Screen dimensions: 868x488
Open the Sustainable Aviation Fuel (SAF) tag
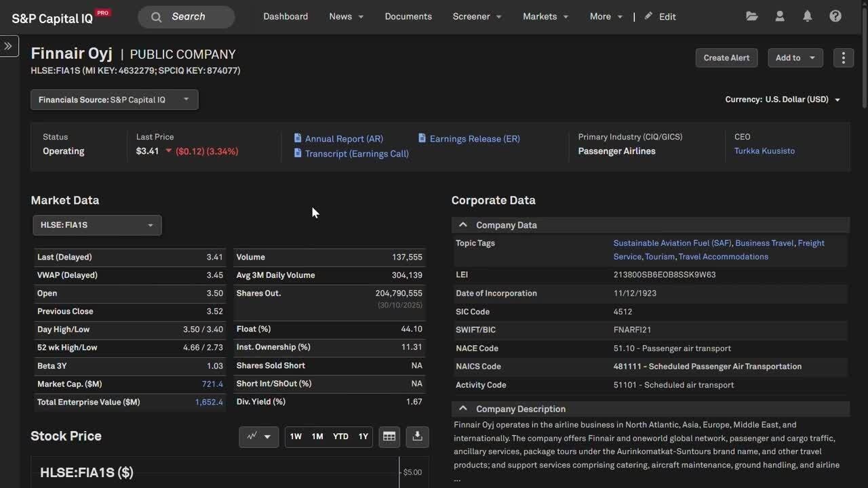point(673,243)
